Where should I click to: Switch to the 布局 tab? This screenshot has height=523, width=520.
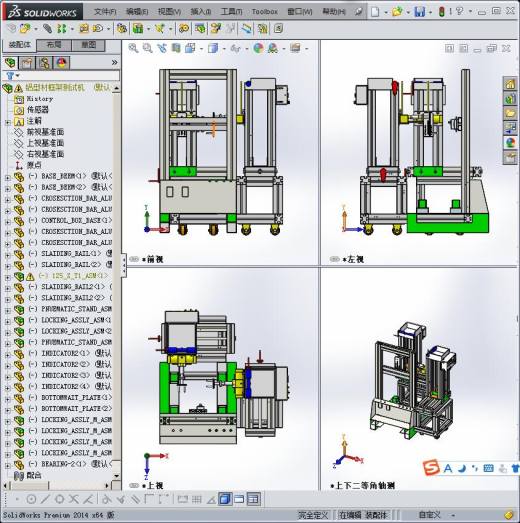[54, 45]
